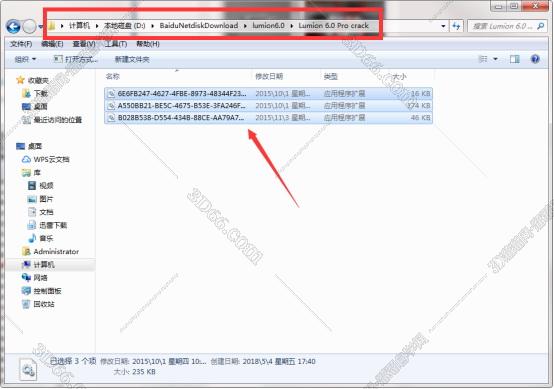Click BaiduNetdiskDownload in address path
Screen dimensions: 554x389
tap(199, 26)
